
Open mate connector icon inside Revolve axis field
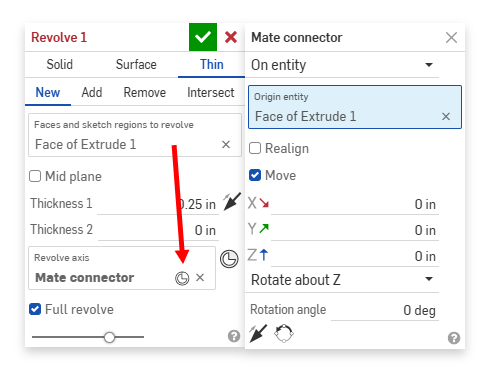pos(182,278)
